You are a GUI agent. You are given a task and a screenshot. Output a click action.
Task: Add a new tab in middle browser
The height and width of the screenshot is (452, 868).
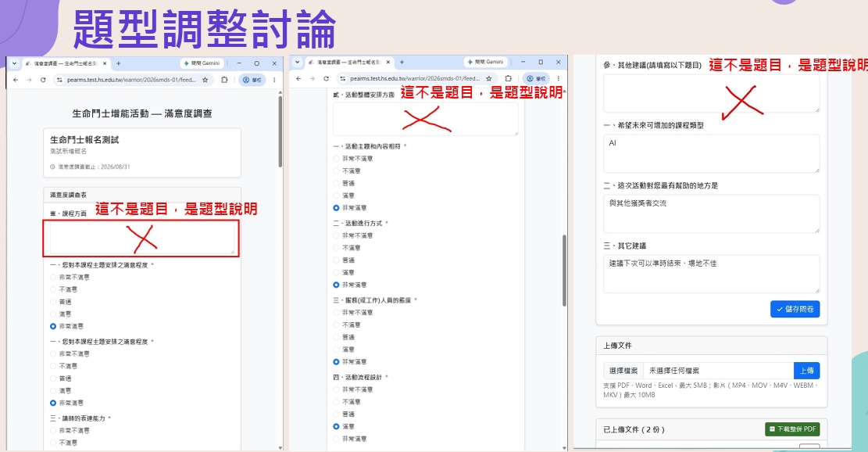pos(402,62)
